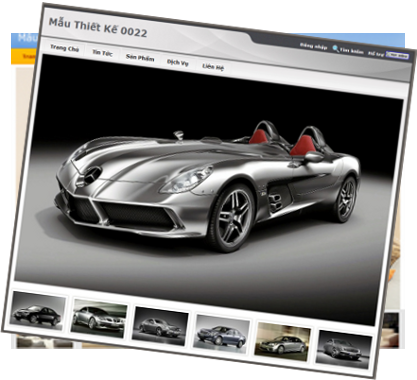Select the fifth thumbnail with beige background
The height and width of the screenshot is (380, 417).
coord(283,342)
